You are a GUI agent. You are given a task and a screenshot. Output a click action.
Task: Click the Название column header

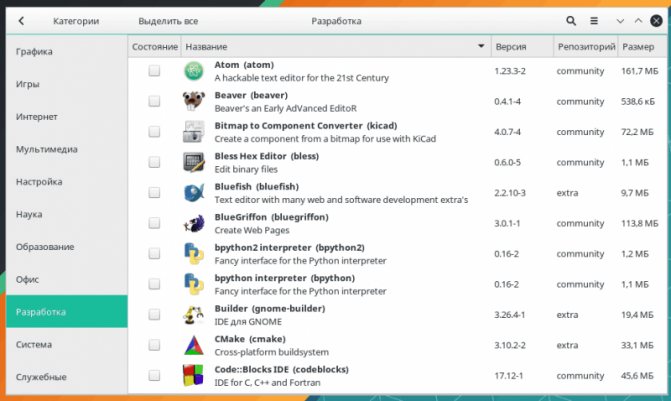point(336,46)
